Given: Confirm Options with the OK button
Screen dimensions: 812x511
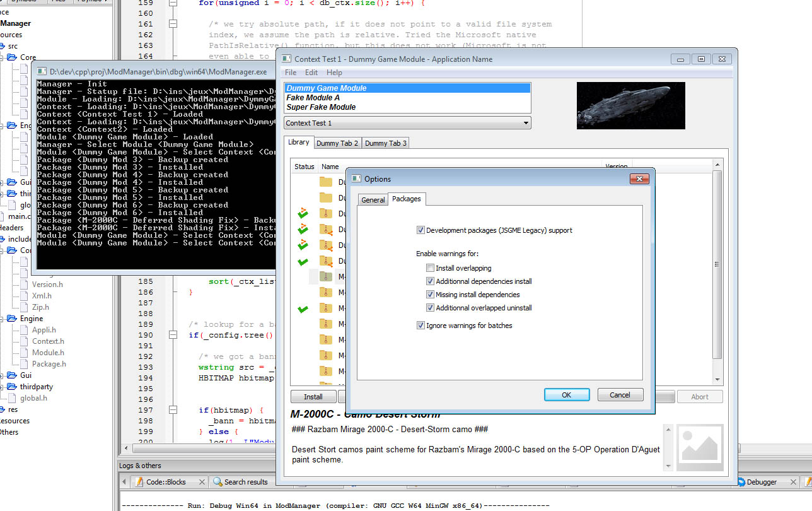Looking at the screenshot, I should click(567, 394).
